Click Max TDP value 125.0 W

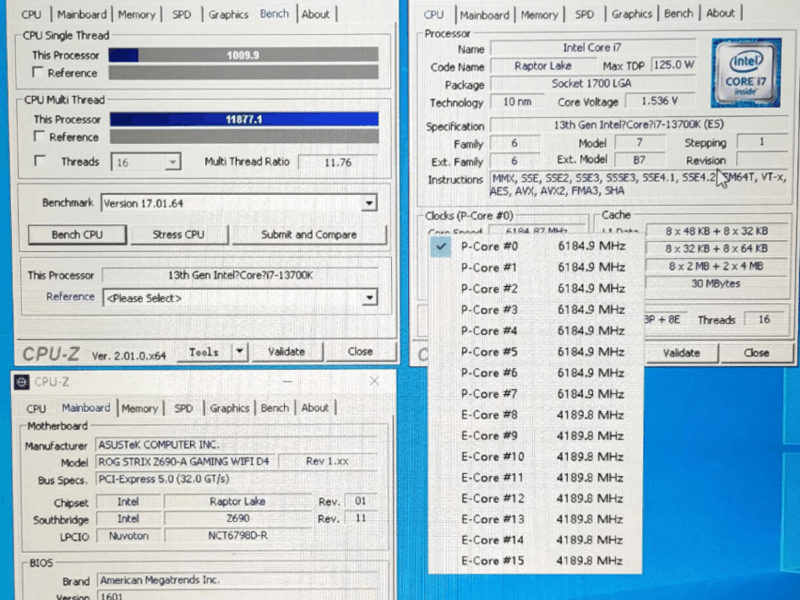pos(673,65)
